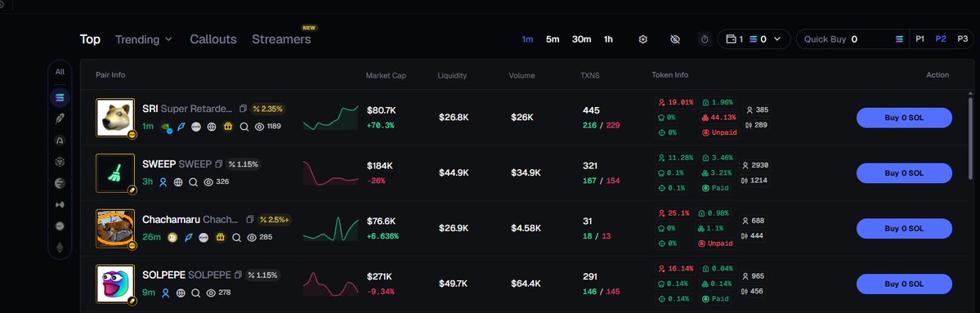Screen dimensions: 980x313
Task: Click the SWEEP Paid status badge
Action: [716, 188]
